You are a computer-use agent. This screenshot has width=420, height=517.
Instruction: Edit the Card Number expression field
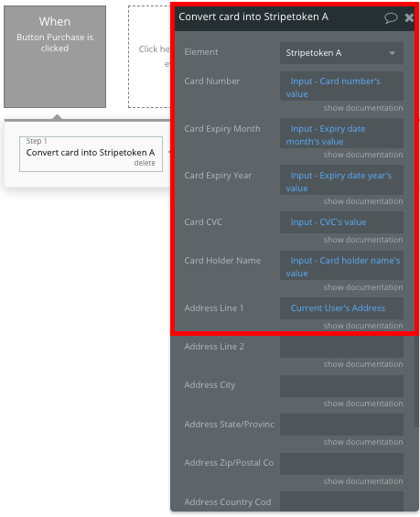pos(341,86)
